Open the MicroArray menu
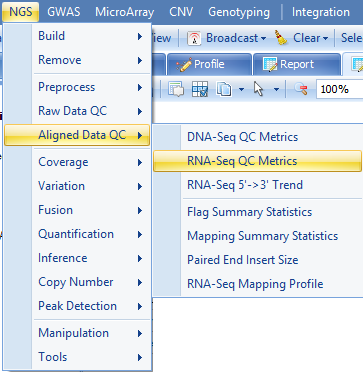 point(125,12)
